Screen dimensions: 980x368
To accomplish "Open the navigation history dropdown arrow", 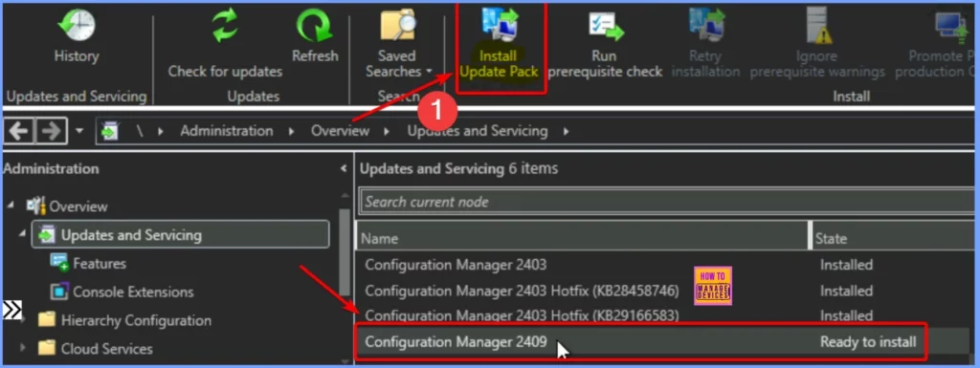I will coord(79,132).
